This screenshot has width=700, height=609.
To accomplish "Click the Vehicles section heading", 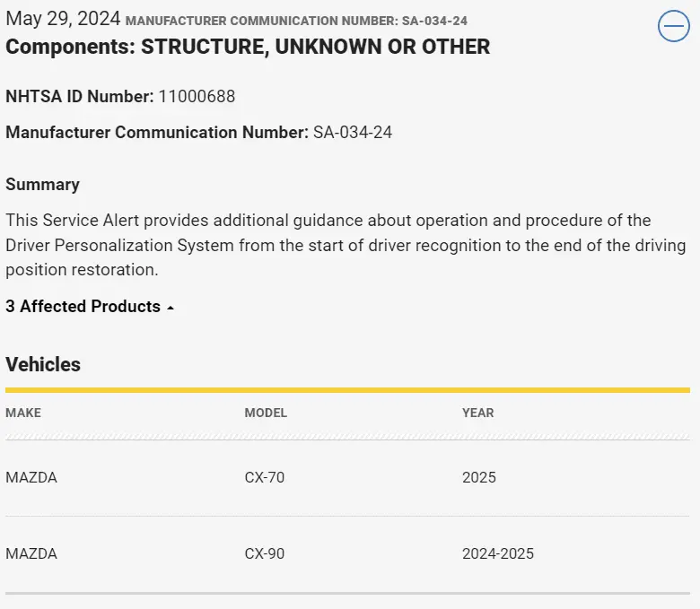I will [x=43, y=364].
